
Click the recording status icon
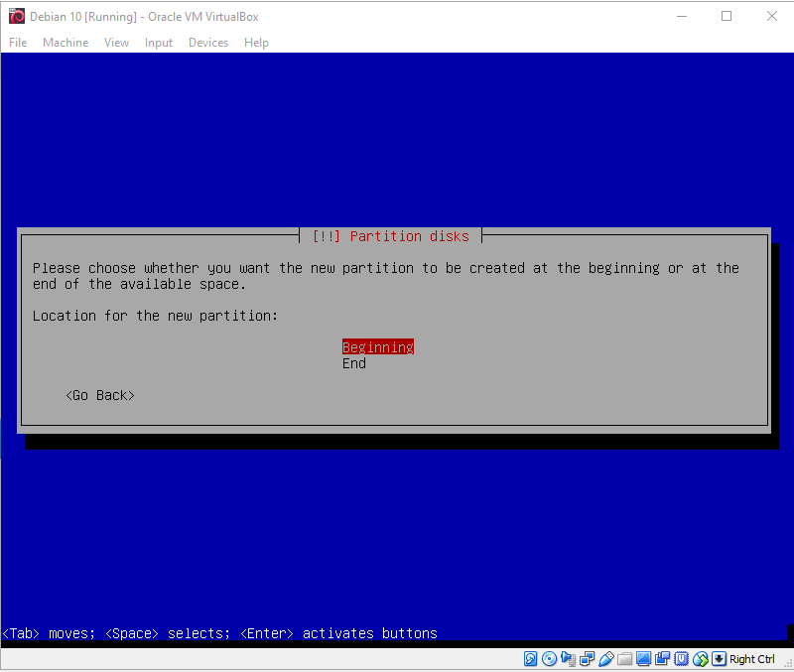pyautogui.click(x=662, y=659)
